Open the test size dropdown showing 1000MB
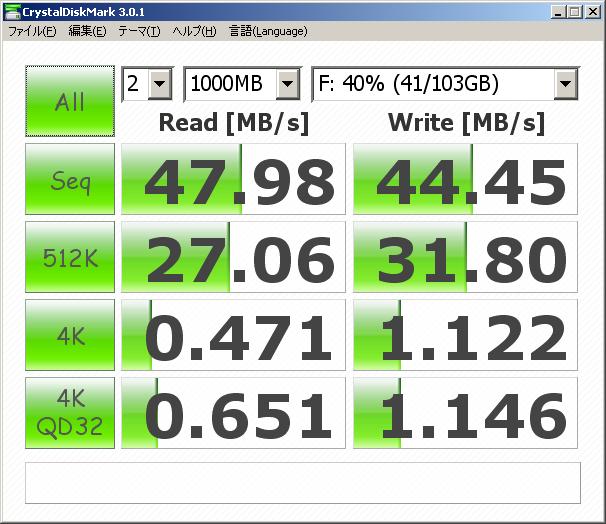Viewport: 606px width, 524px height. click(x=242, y=84)
